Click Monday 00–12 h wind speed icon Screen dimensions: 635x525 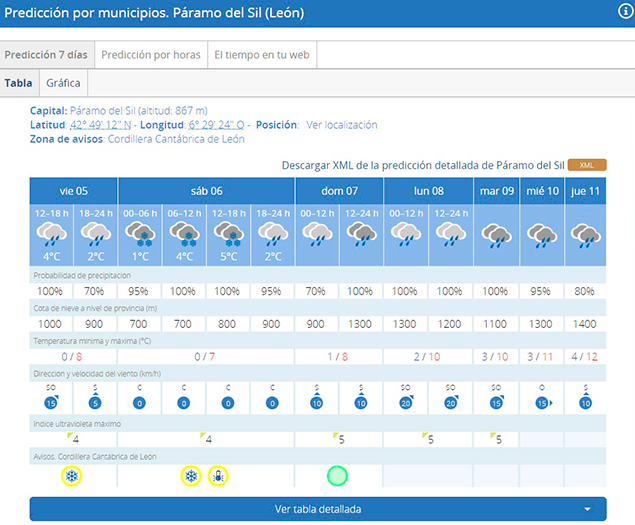[407, 401]
